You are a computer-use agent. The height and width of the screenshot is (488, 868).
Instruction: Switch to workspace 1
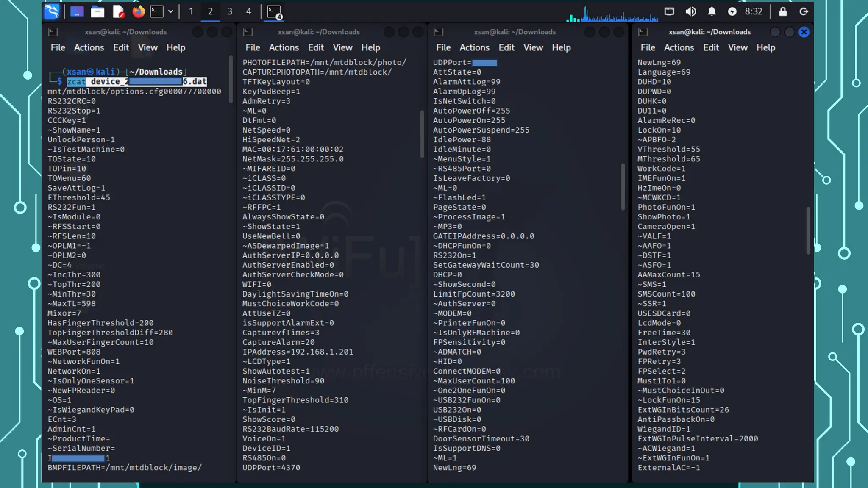click(x=191, y=11)
